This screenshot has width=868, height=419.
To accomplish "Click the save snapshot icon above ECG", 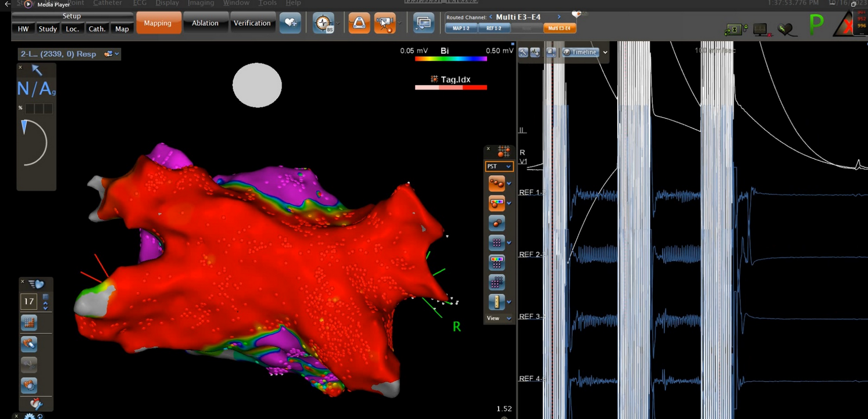I will coord(551,52).
